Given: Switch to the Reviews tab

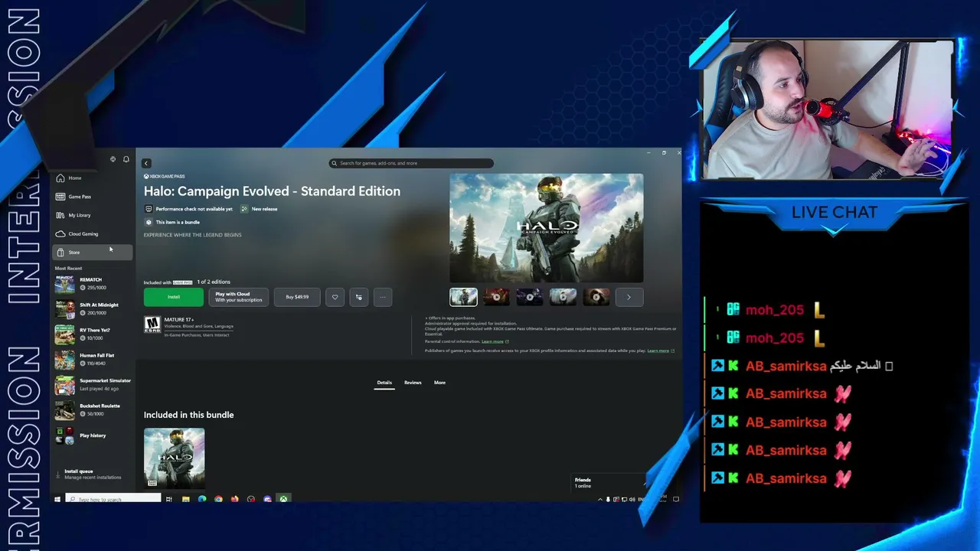Looking at the screenshot, I should [413, 383].
